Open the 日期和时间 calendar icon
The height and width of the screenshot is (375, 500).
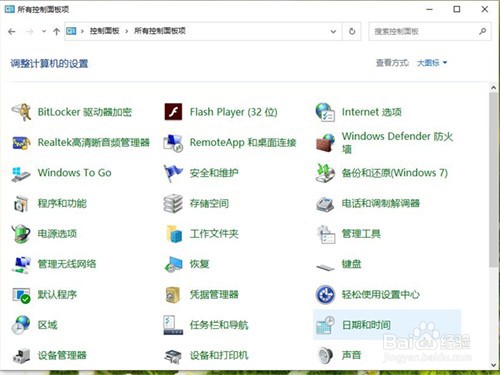(325, 325)
